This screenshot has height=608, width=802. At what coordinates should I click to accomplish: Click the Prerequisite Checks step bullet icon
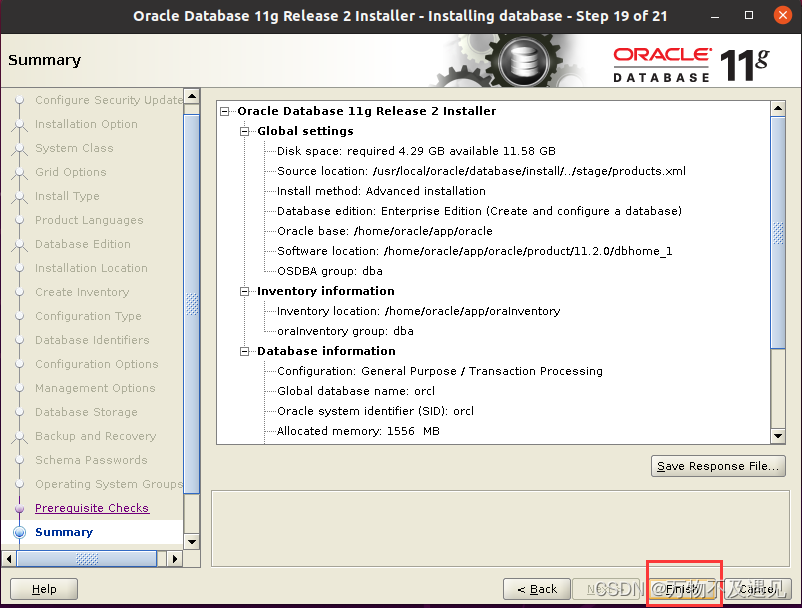pos(19,508)
